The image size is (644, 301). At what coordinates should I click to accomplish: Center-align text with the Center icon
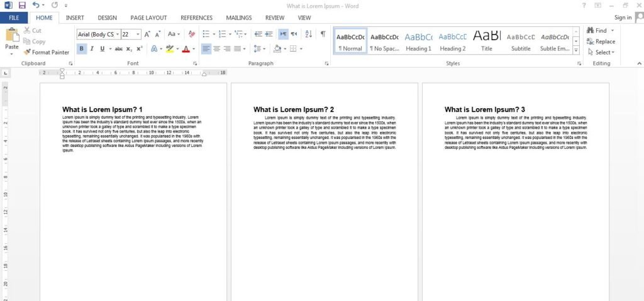(217, 48)
